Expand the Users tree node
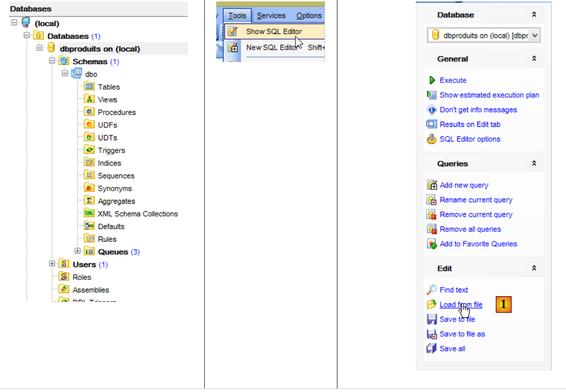 pyautogui.click(x=52, y=264)
